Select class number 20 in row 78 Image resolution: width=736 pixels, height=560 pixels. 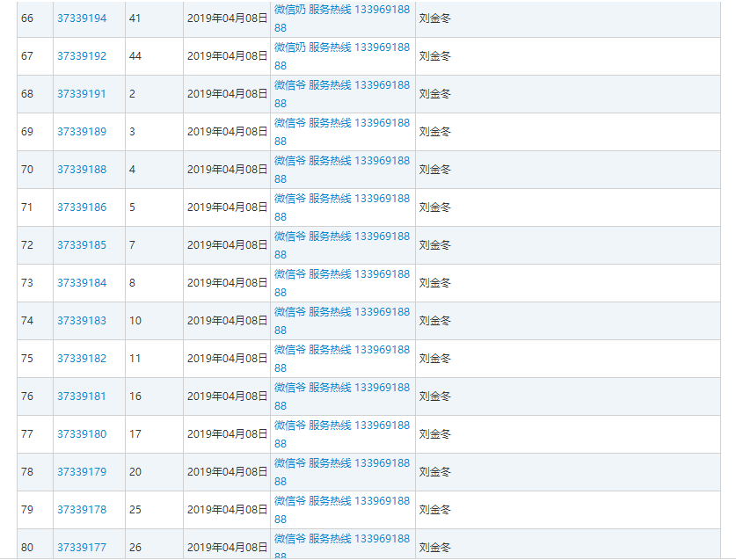135,472
